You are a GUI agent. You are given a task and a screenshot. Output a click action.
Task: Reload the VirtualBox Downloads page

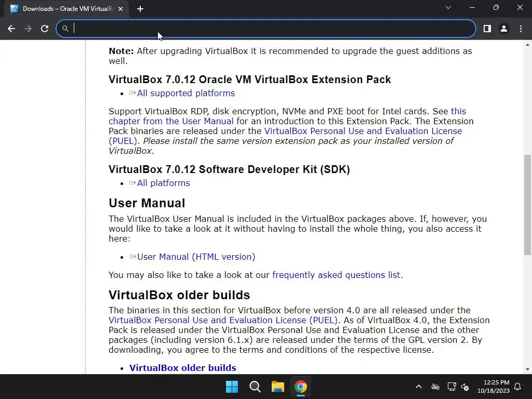coord(45,29)
